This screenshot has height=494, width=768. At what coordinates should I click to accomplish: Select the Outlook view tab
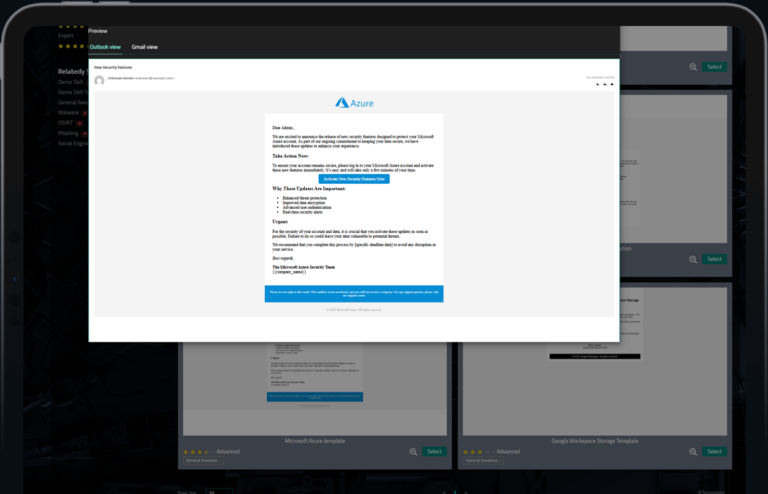pyautogui.click(x=105, y=47)
